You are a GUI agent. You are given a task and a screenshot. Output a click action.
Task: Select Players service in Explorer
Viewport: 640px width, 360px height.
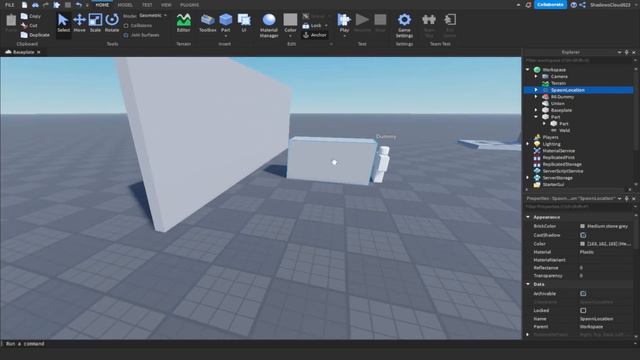click(x=550, y=137)
